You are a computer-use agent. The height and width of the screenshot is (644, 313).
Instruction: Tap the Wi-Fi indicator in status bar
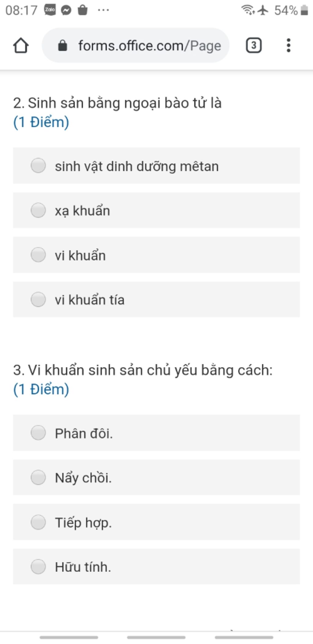tap(248, 10)
